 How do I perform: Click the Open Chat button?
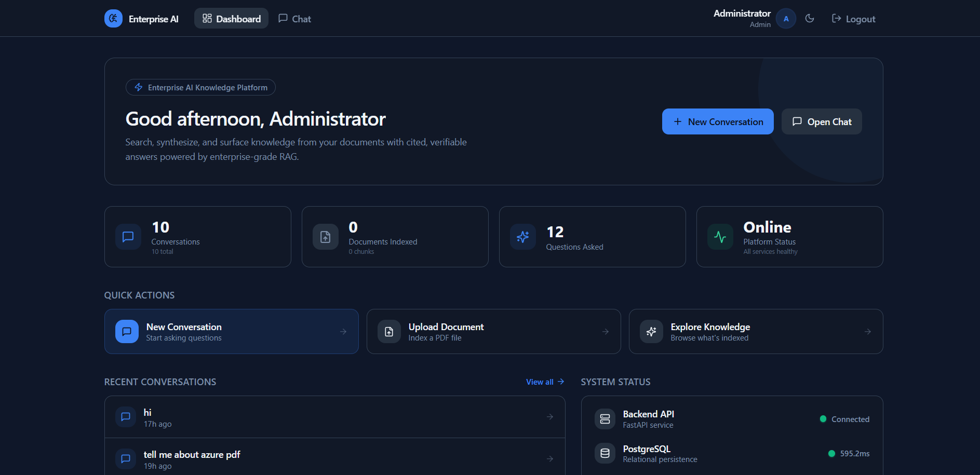(822, 121)
